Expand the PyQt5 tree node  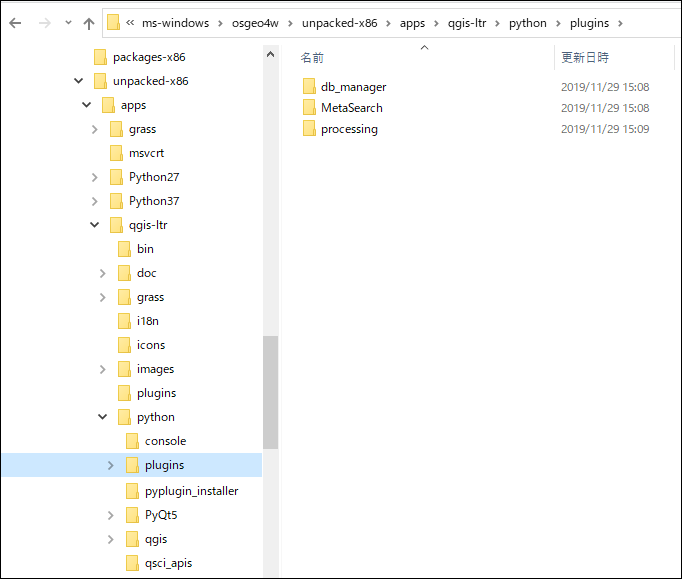coord(110,515)
